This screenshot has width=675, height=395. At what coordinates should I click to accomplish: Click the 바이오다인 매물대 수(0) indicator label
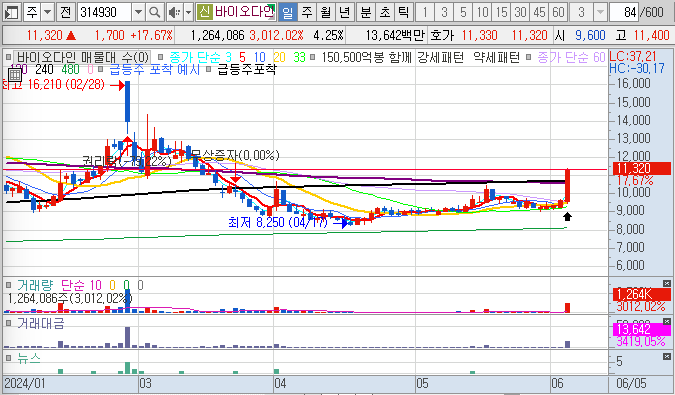(x=83, y=57)
